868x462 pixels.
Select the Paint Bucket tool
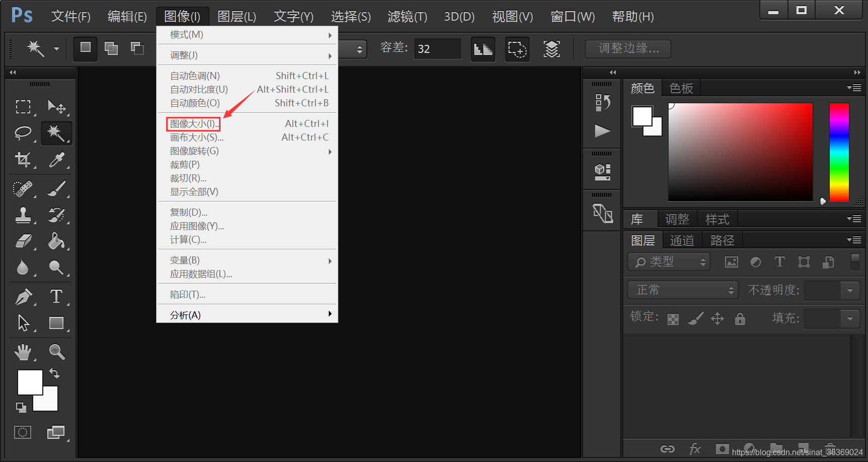coord(56,241)
